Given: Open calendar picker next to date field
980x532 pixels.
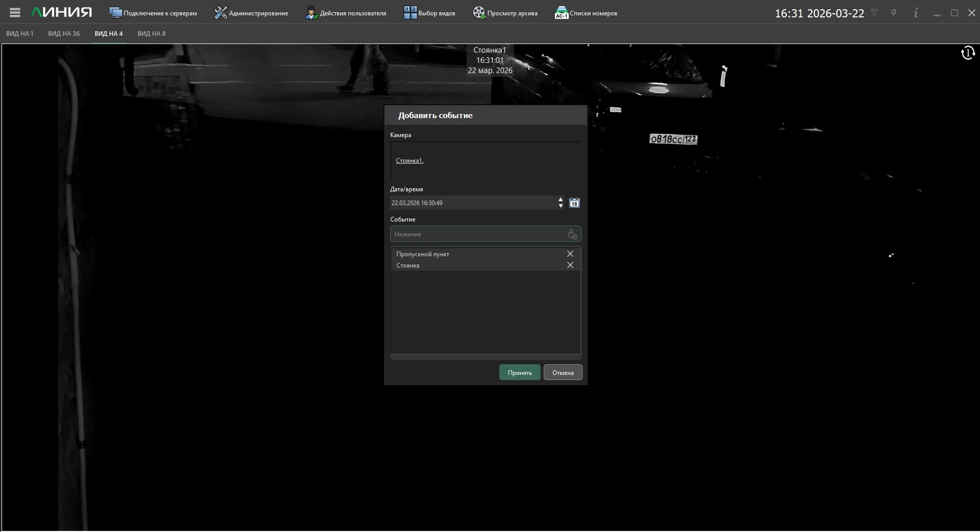Looking at the screenshot, I should click(x=574, y=203).
